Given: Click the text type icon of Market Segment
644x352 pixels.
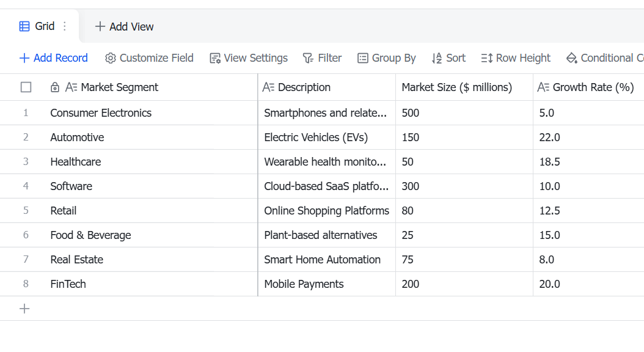Looking at the screenshot, I should 71,87.
